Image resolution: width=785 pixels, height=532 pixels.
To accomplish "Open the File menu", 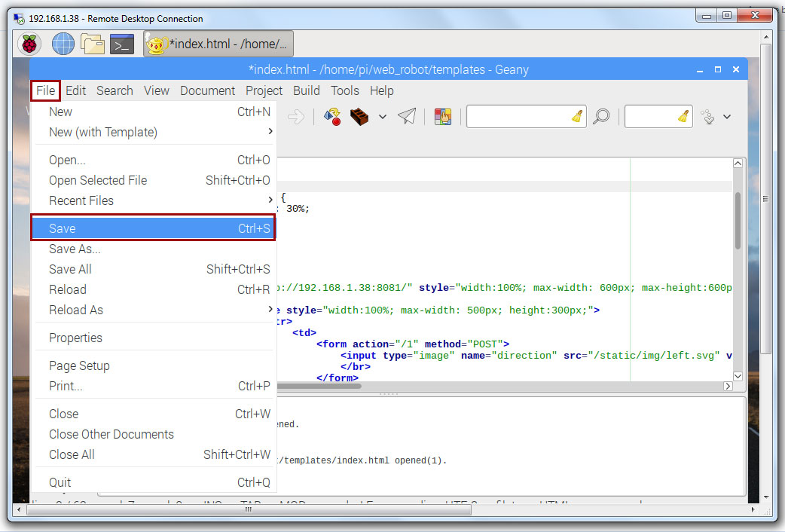I will tap(45, 90).
